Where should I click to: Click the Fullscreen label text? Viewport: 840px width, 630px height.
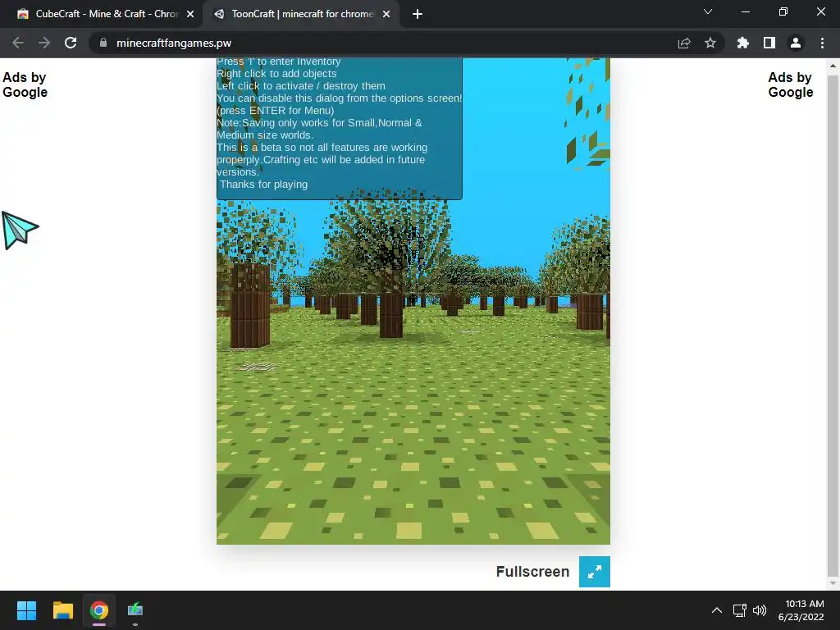pos(532,572)
